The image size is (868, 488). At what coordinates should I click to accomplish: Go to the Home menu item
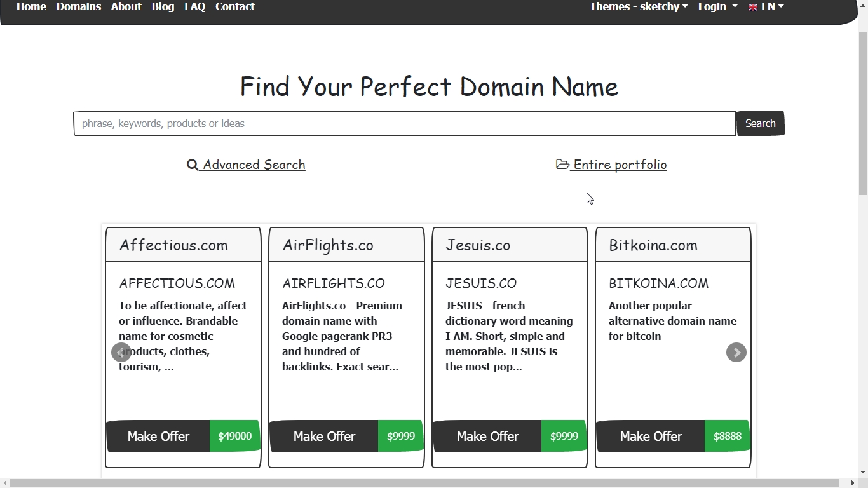point(31,6)
